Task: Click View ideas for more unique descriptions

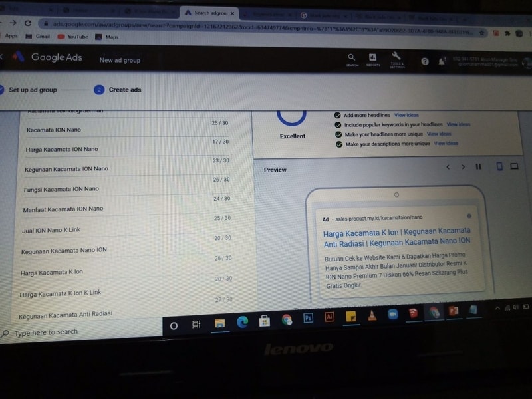Action: coord(446,144)
